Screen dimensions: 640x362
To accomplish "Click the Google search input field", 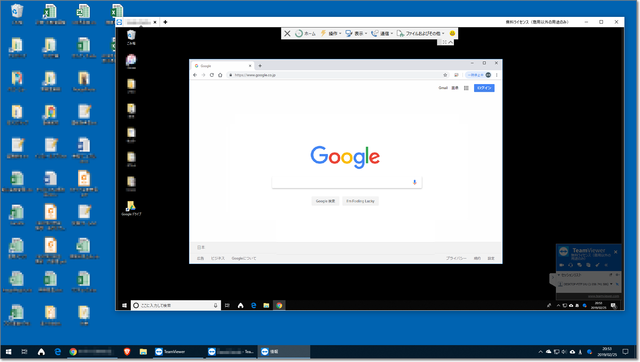I will pyautogui.click(x=342, y=182).
